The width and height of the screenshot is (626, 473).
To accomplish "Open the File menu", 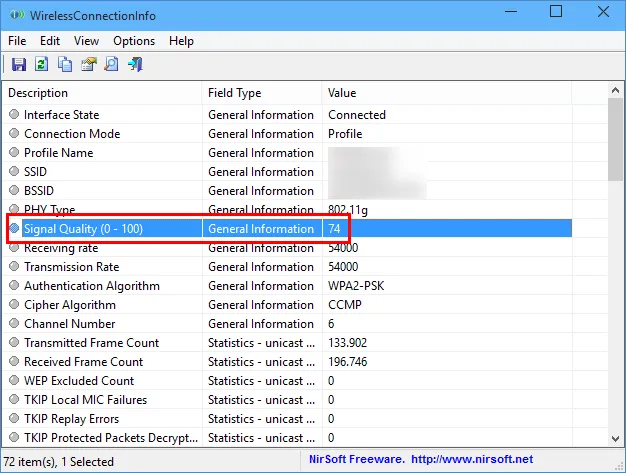I will [17, 41].
